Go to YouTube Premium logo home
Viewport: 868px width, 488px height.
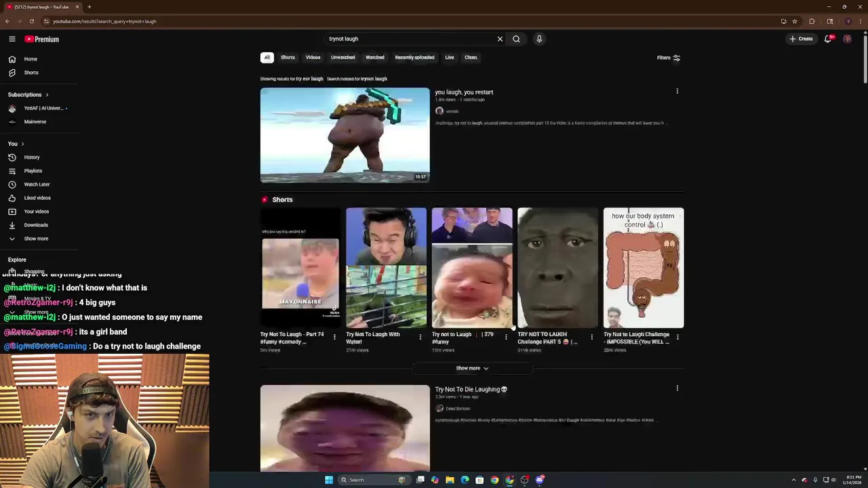(x=42, y=39)
